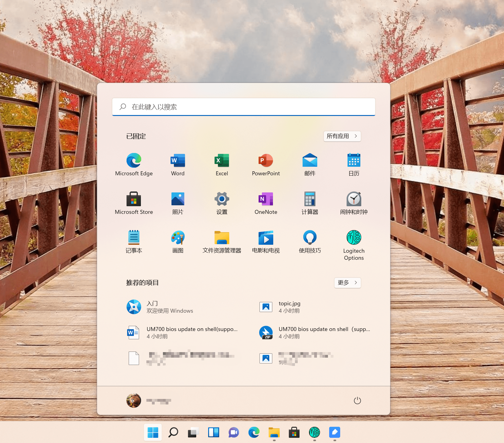
Task: Open Teams Chat from the taskbar
Action: pos(234,432)
